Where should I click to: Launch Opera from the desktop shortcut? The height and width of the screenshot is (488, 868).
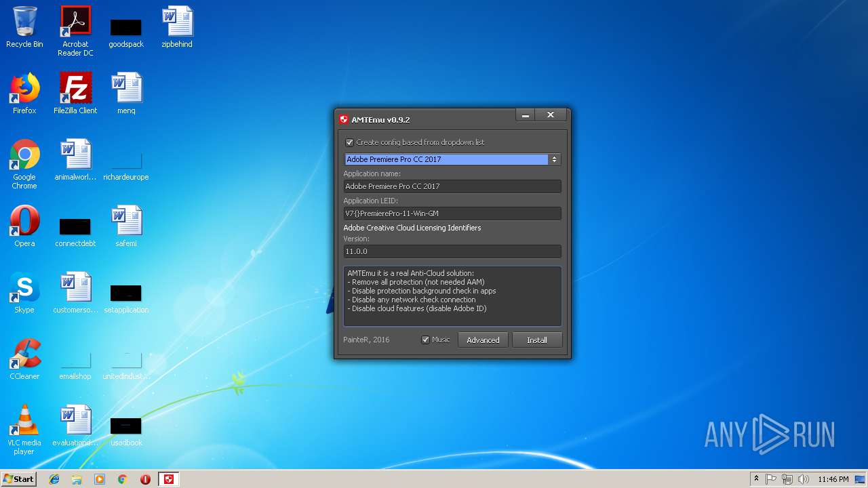click(24, 226)
